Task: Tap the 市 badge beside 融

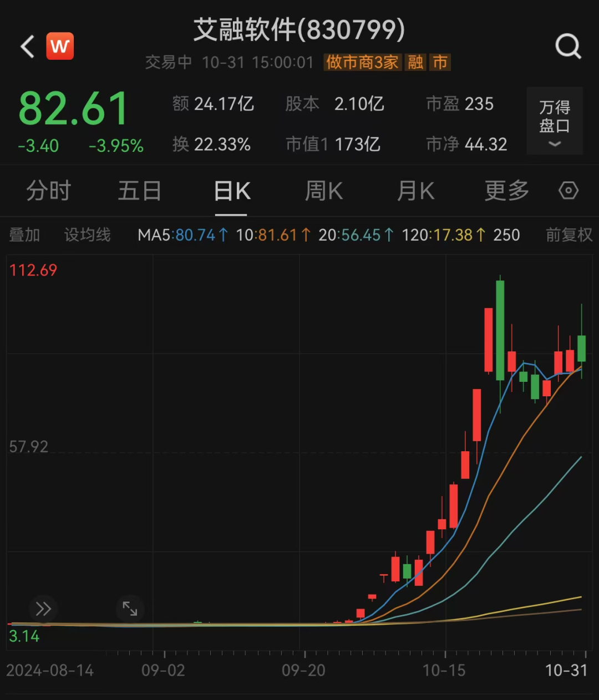Action: pyautogui.click(x=440, y=62)
